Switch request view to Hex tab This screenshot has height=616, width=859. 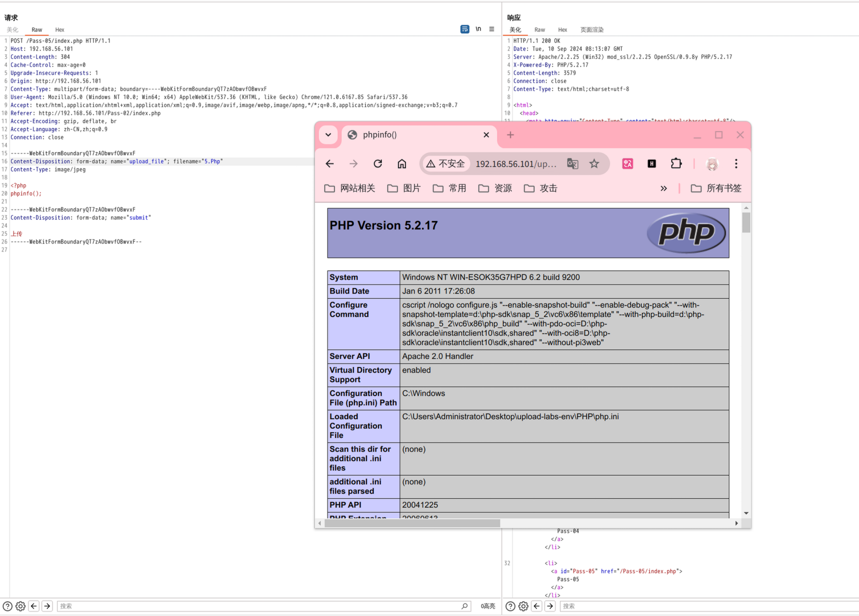pyautogui.click(x=59, y=30)
